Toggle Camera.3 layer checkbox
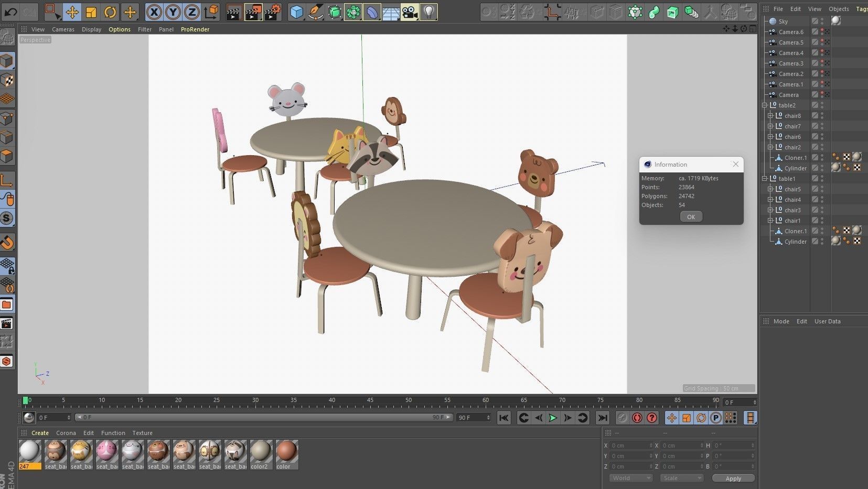 (815, 63)
